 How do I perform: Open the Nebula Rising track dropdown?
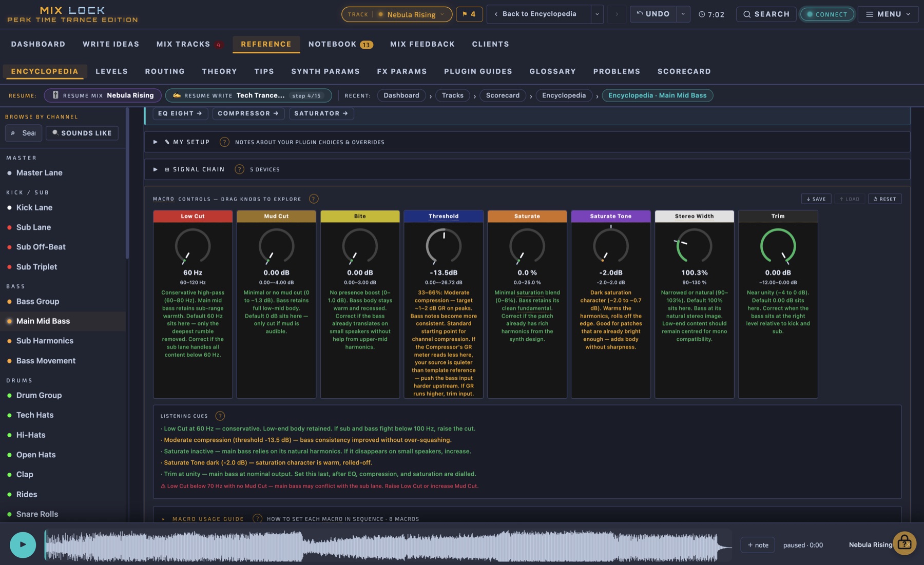(397, 14)
